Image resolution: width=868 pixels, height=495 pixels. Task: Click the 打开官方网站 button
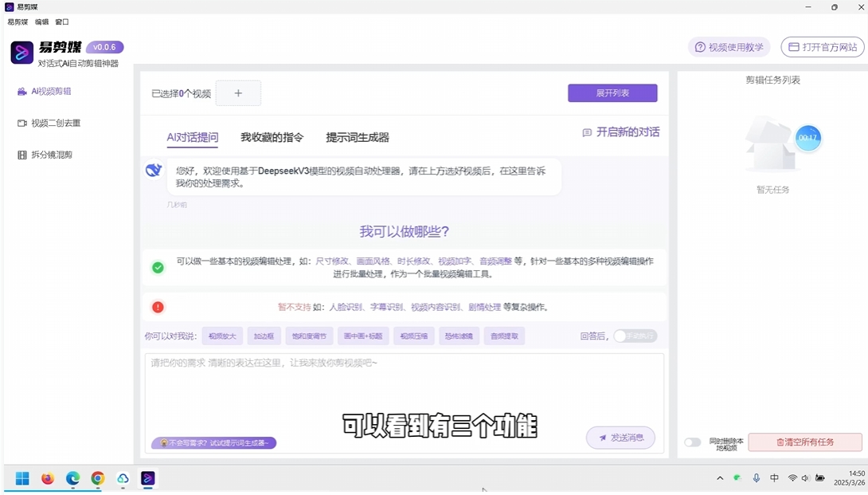coord(823,47)
